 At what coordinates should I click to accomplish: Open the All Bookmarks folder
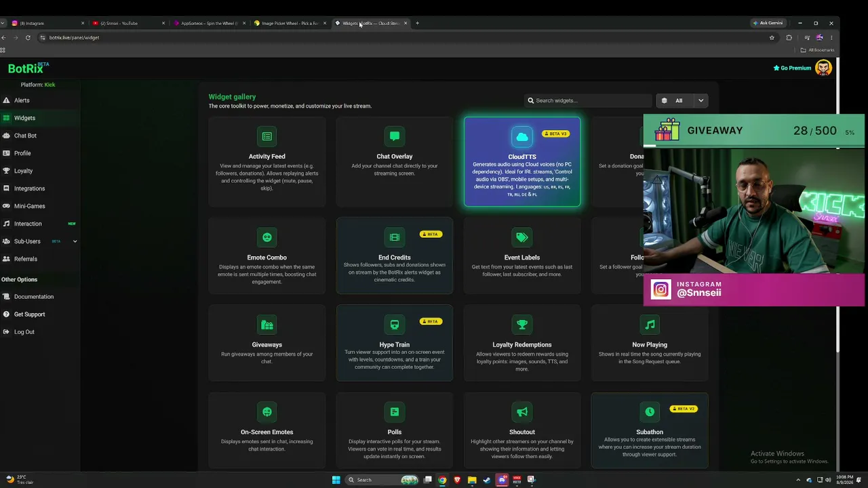point(817,50)
